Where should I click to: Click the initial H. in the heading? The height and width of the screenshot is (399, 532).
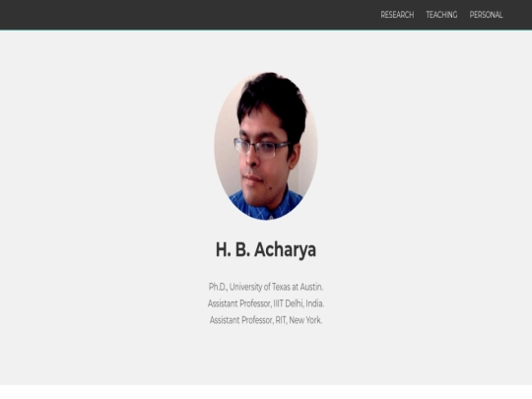click(224, 249)
